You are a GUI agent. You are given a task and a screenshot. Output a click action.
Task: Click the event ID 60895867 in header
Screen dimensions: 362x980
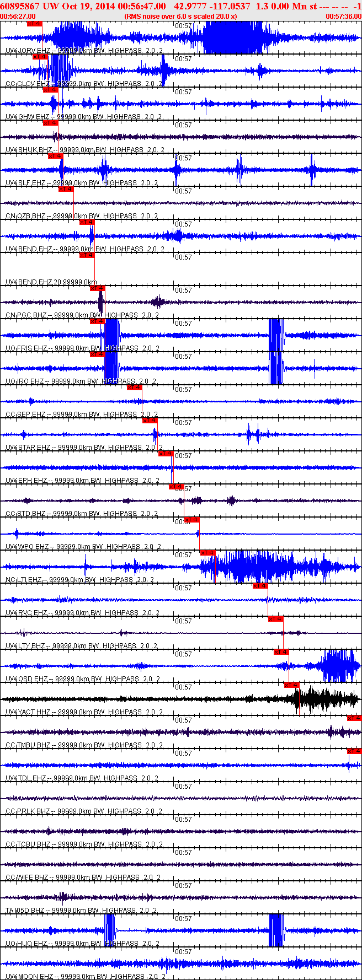(x=20, y=6)
